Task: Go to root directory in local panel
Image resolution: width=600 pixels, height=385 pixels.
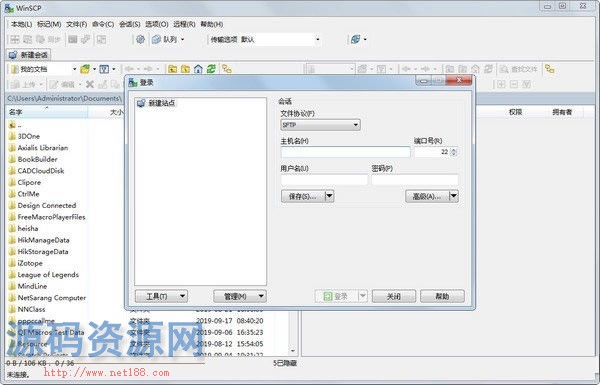Action: (185, 69)
